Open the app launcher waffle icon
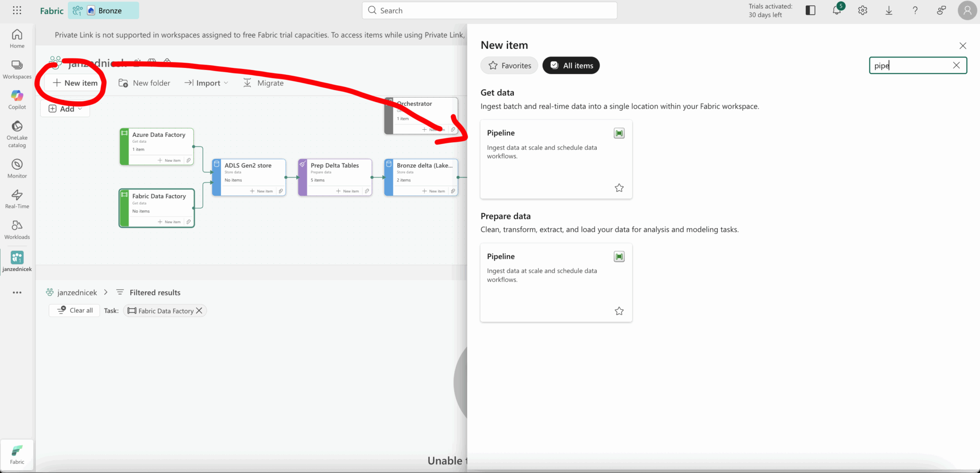 [17, 10]
